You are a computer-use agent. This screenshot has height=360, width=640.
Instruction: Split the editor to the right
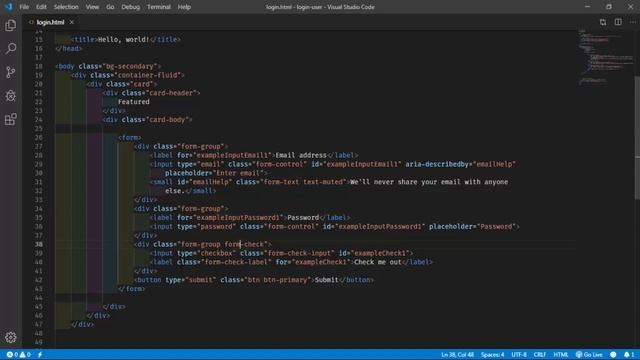tap(618, 22)
